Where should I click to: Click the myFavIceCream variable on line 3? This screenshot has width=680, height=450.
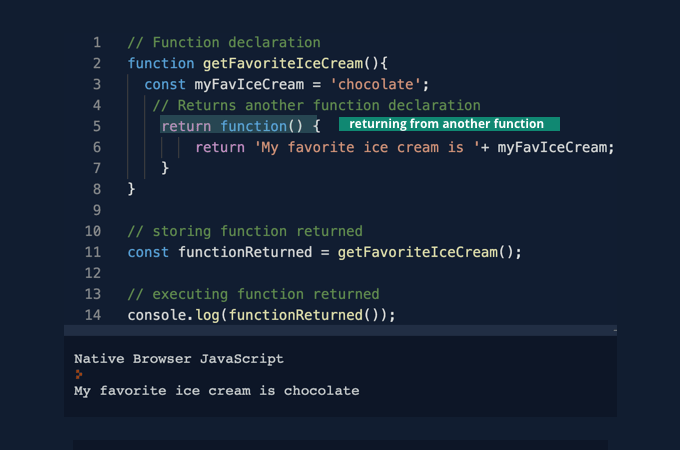[249, 84]
